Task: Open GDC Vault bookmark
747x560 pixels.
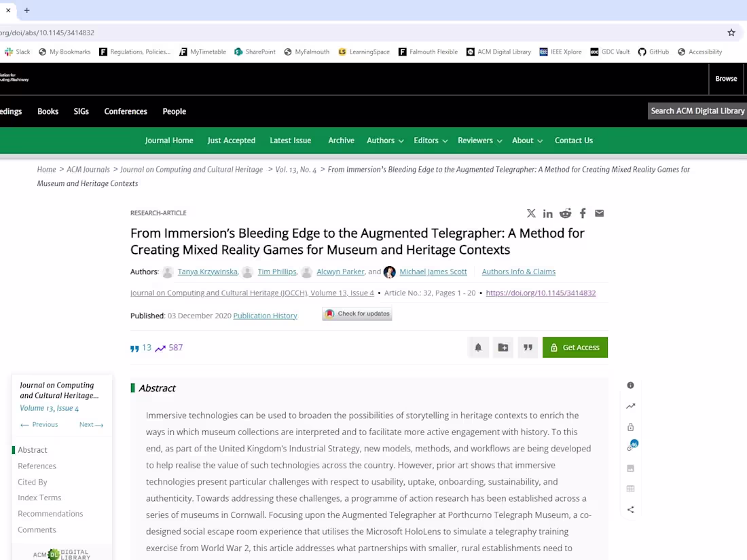Action: pyautogui.click(x=610, y=52)
